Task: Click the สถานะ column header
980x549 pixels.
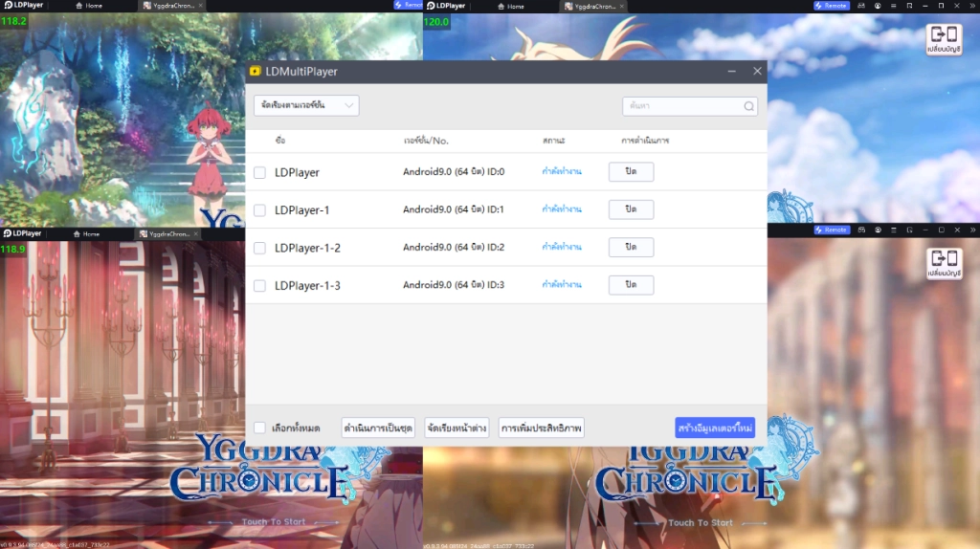Action: [554, 141]
